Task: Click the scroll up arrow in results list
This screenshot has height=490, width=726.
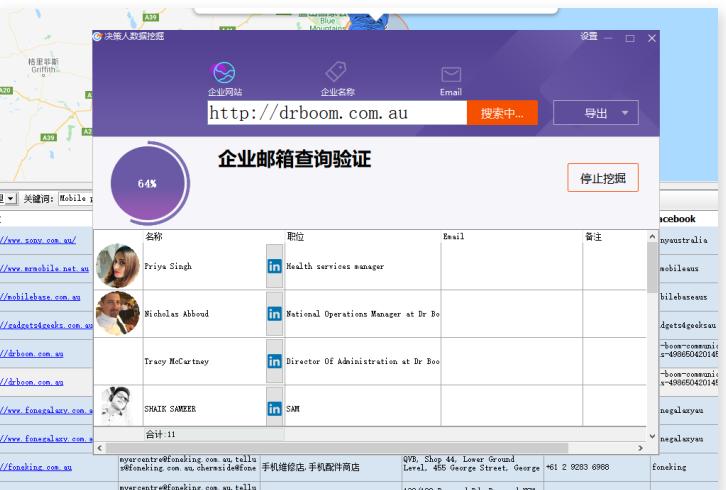Action: [x=652, y=237]
